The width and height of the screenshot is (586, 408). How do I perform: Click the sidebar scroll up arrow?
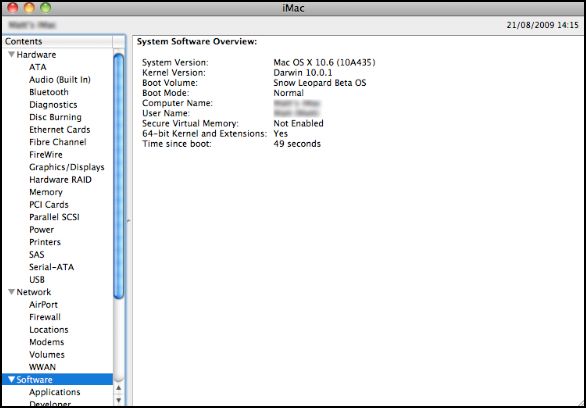pos(118,389)
